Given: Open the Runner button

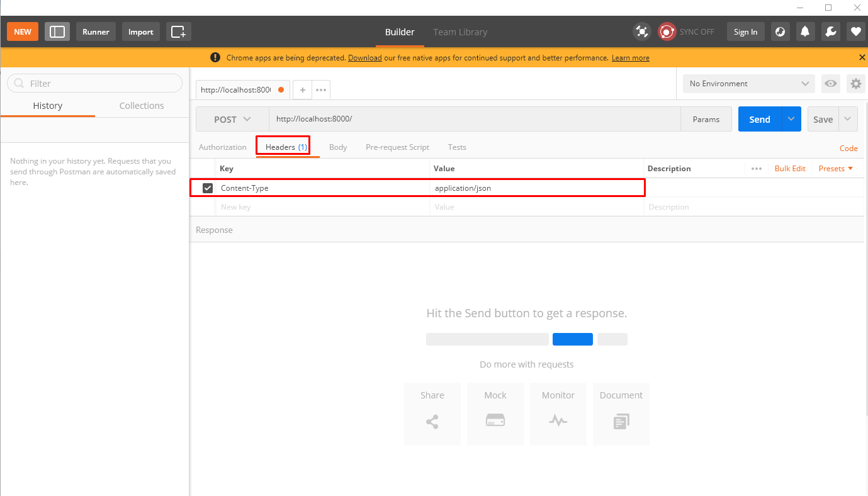Looking at the screenshot, I should (96, 31).
